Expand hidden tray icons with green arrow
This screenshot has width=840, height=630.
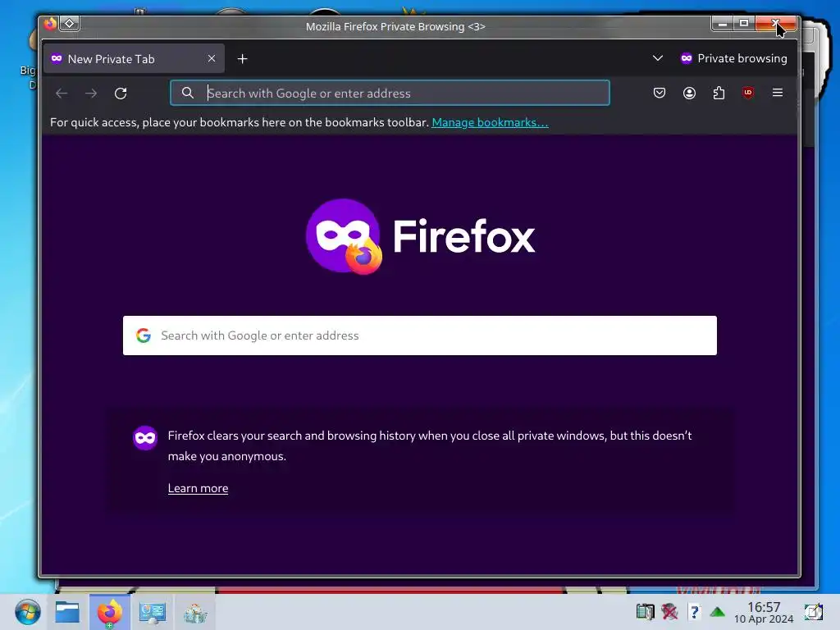coord(717,612)
